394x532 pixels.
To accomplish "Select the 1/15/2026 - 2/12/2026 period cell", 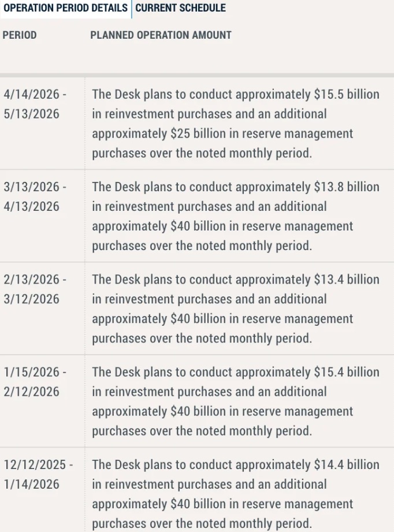I will tap(35, 382).
